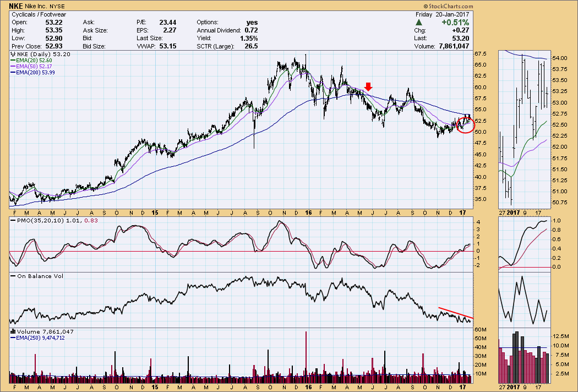Click the Options value 'yes'
Screen dimensions: 578x392
tap(252, 23)
